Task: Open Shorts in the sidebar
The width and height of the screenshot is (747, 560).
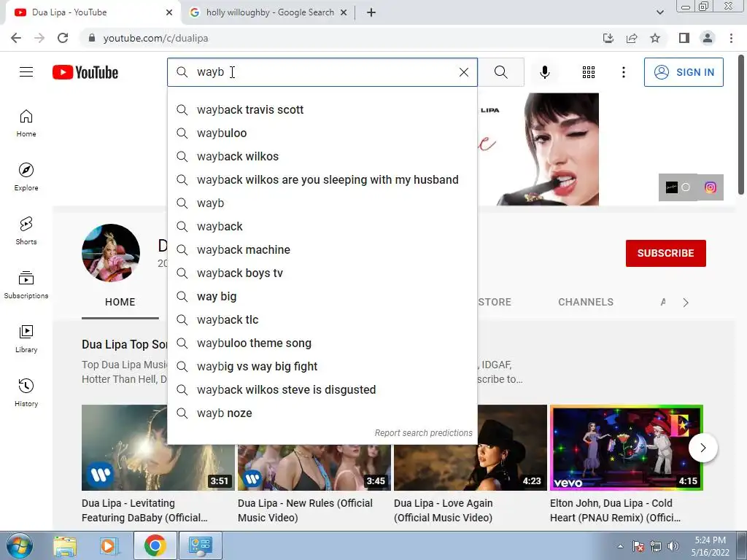Action: click(x=26, y=231)
